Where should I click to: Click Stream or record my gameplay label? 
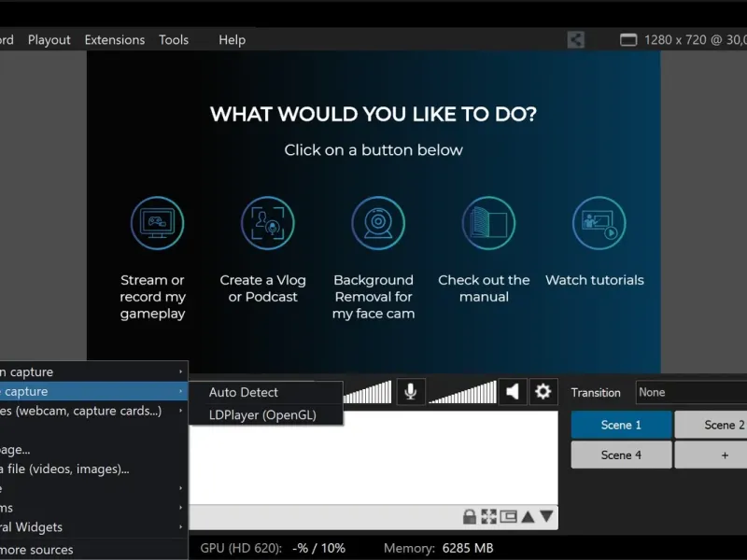click(152, 297)
